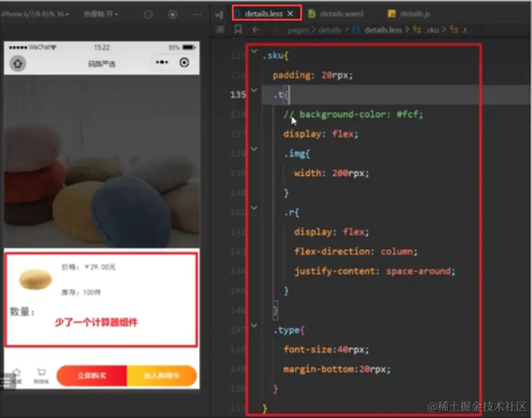Click the 'padding: 20rpx;' code line
The image size is (532, 418).
click(313, 75)
